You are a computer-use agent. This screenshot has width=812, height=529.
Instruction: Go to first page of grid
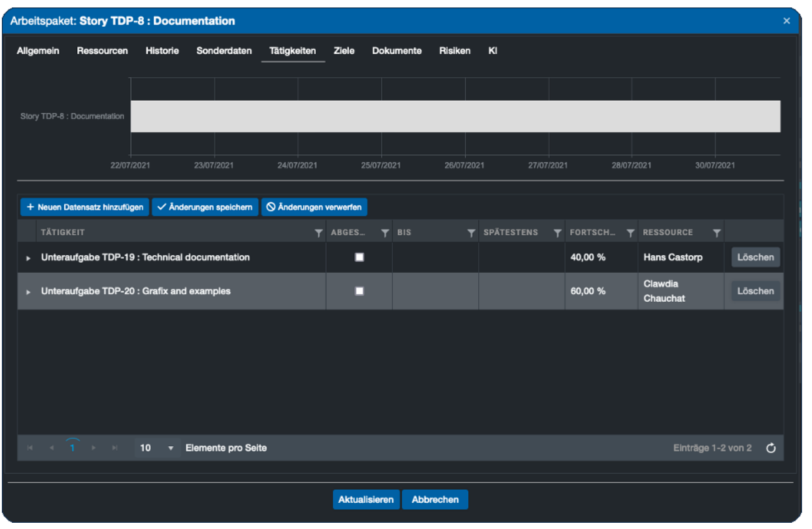click(30, 448)
